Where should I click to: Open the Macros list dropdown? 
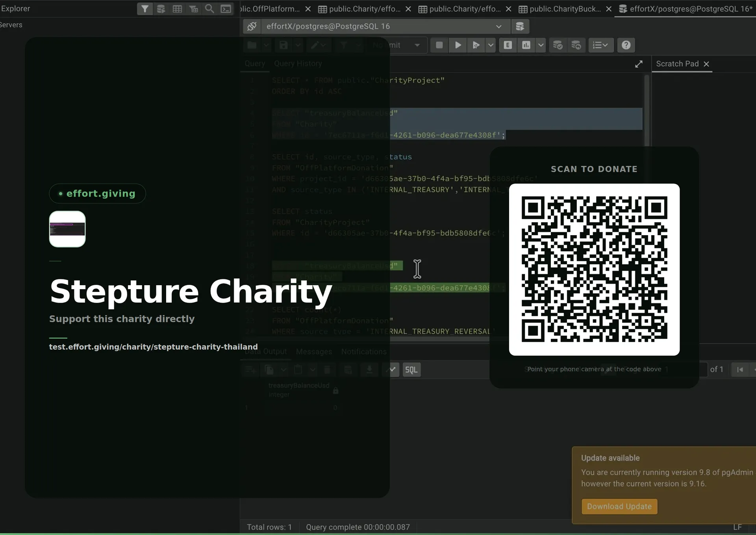click(600, 45)
